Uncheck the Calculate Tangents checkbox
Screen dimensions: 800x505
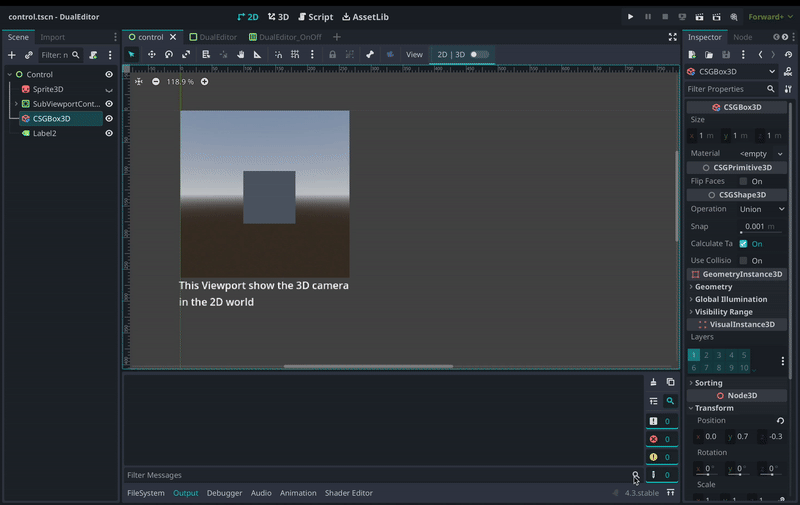pyautogui.click(x=743, y=243)
